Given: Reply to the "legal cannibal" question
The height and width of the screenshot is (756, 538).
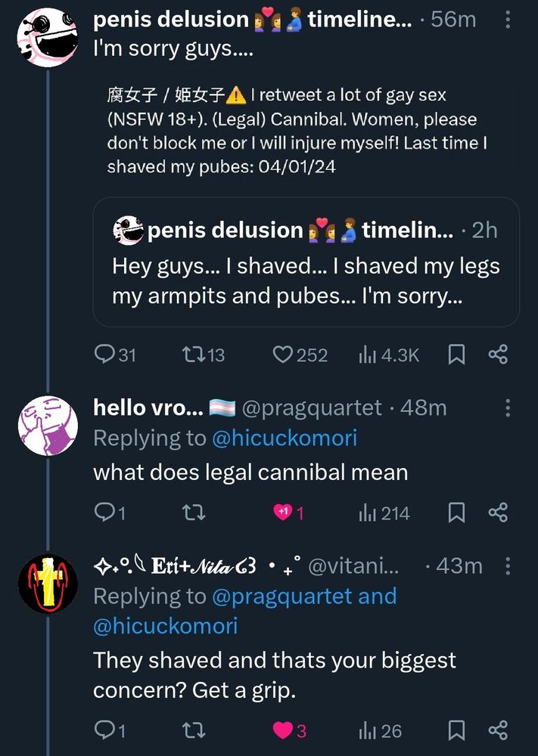Looking at the screenshot, I should click(x=104, y=513).
